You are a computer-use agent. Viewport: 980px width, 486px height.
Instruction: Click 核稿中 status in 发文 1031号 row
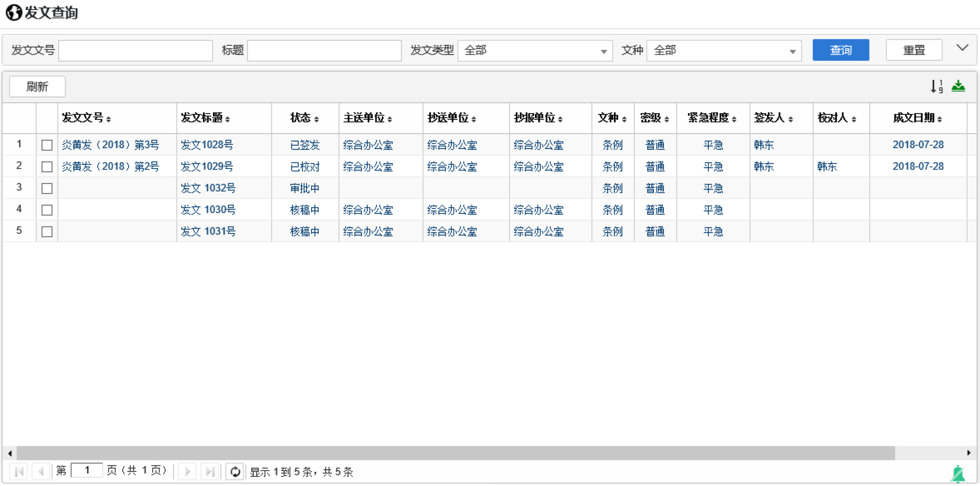click(305, 231)
